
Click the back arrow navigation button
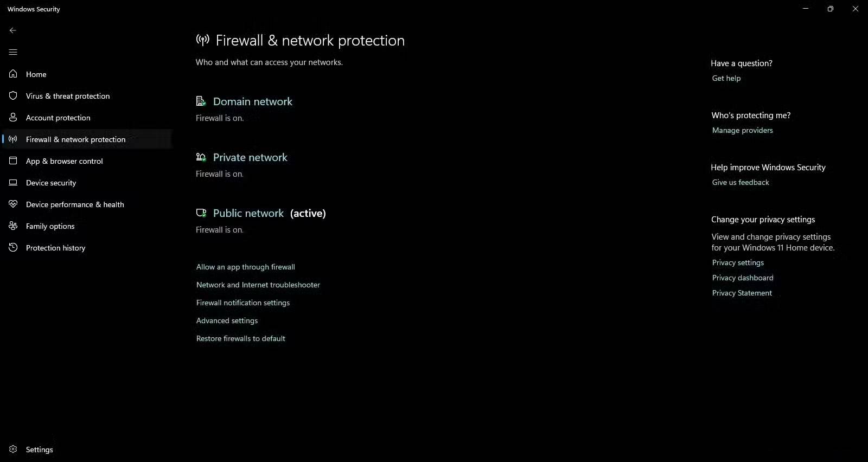click(13, 30)
